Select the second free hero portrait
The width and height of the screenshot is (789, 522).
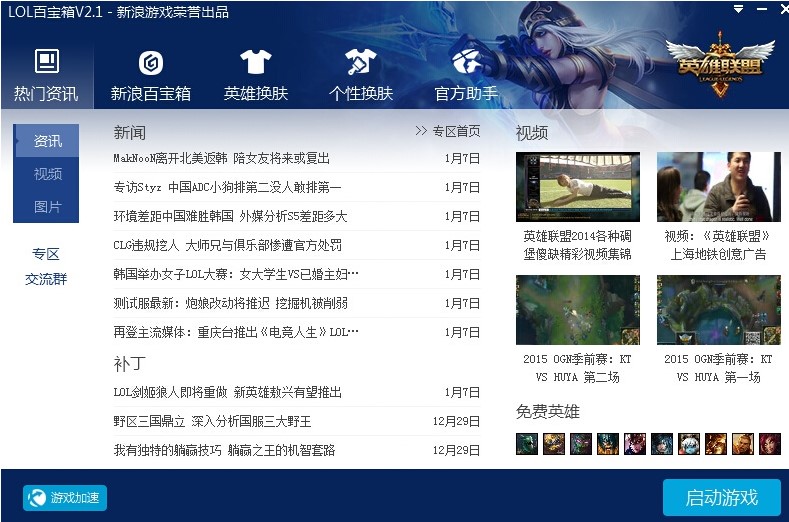click(x=554, y=444)
